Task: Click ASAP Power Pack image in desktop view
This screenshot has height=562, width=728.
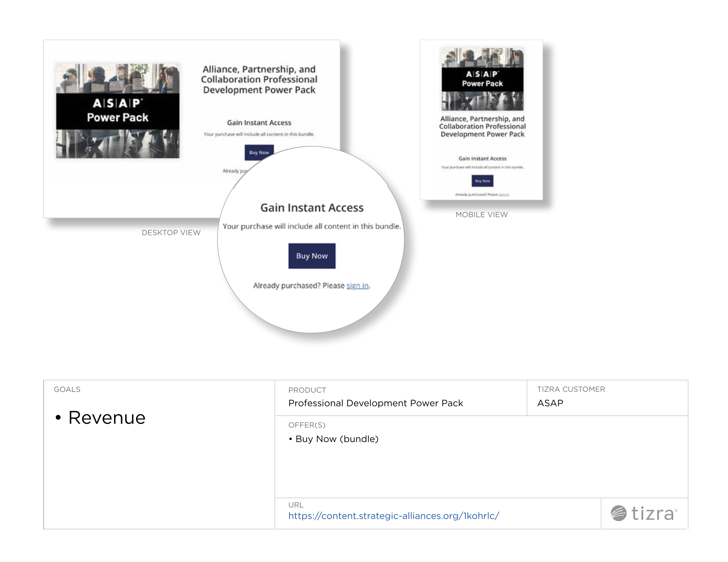Action: coord(117,111)
